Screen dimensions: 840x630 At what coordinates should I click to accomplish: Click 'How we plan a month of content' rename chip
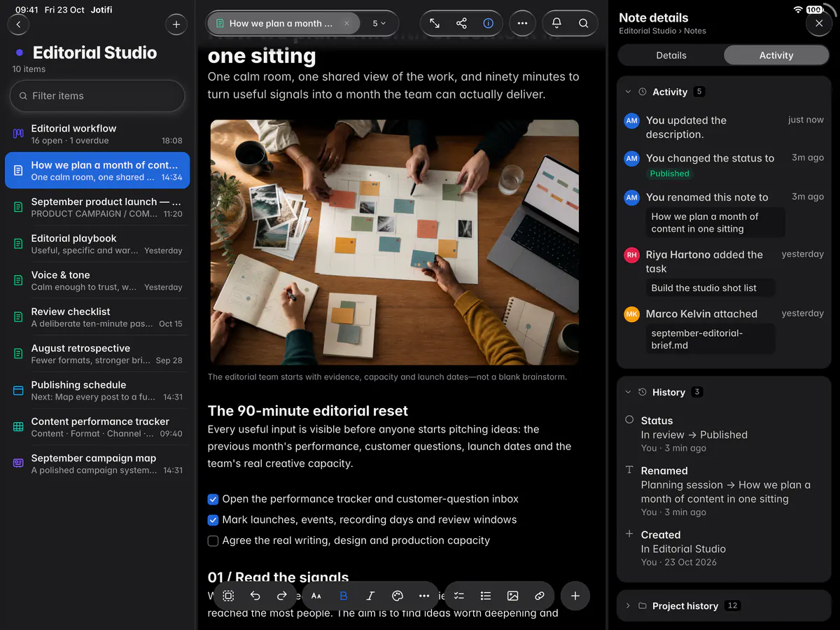click(x=715, y=223)
